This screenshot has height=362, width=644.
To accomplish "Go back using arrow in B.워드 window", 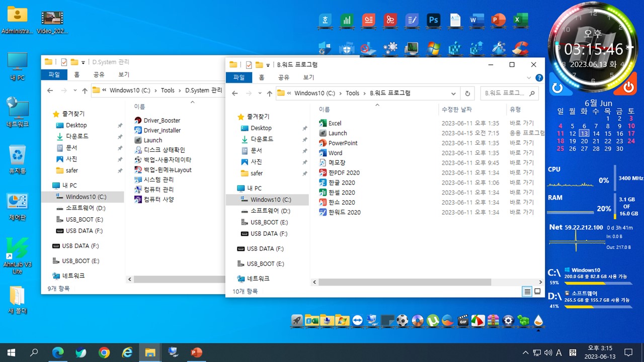I will [234, 94].
